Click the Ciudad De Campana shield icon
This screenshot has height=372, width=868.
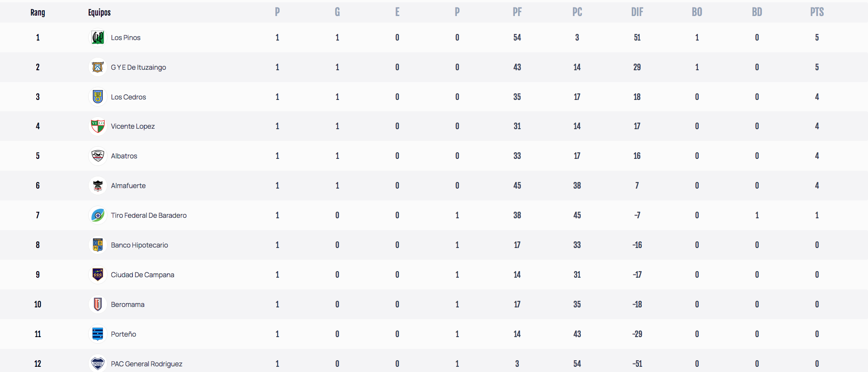[98, 274]
